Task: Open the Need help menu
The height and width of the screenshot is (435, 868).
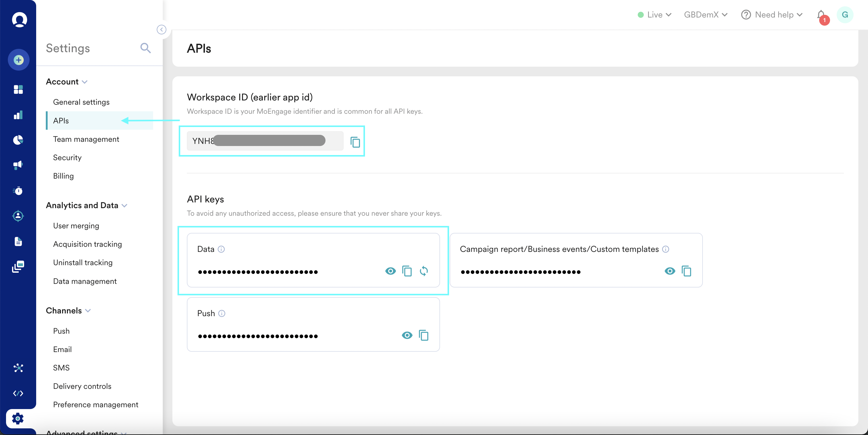Action: tap(772, 15)
